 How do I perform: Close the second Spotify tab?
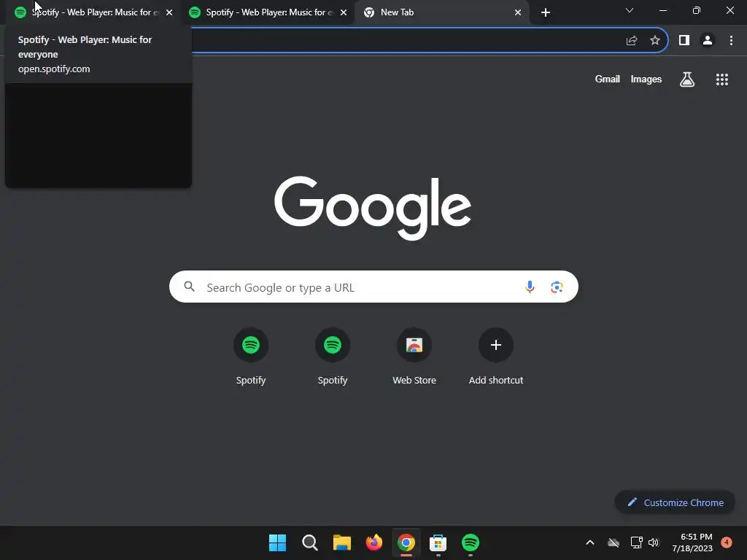[x=344, y=12]
